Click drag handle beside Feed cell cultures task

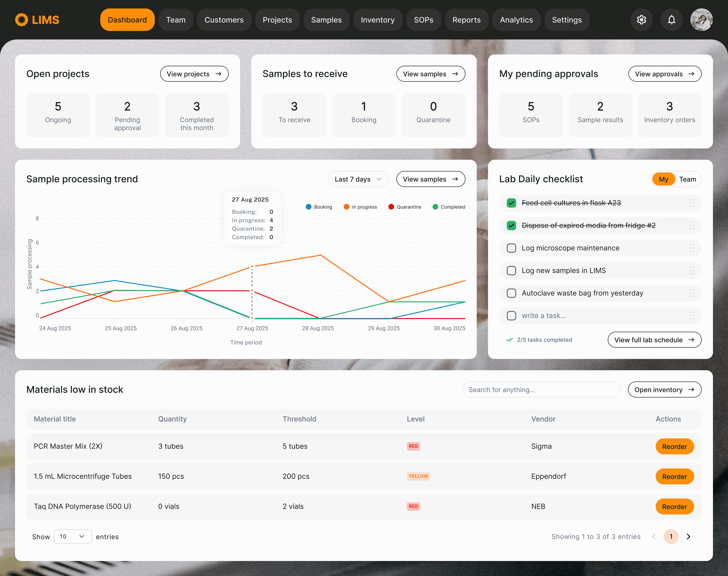692,203
